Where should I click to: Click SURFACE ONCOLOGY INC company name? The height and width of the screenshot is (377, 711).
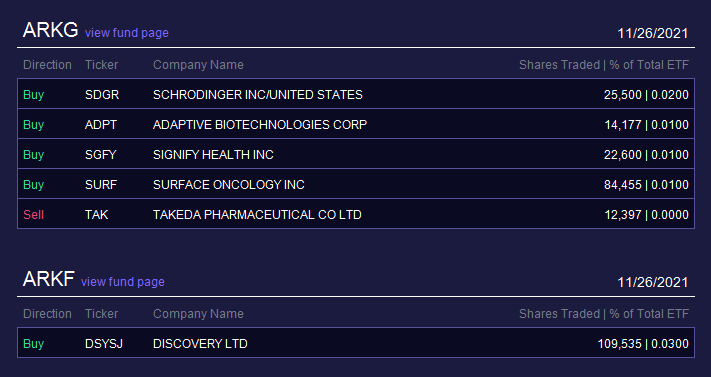click(229, 184)
